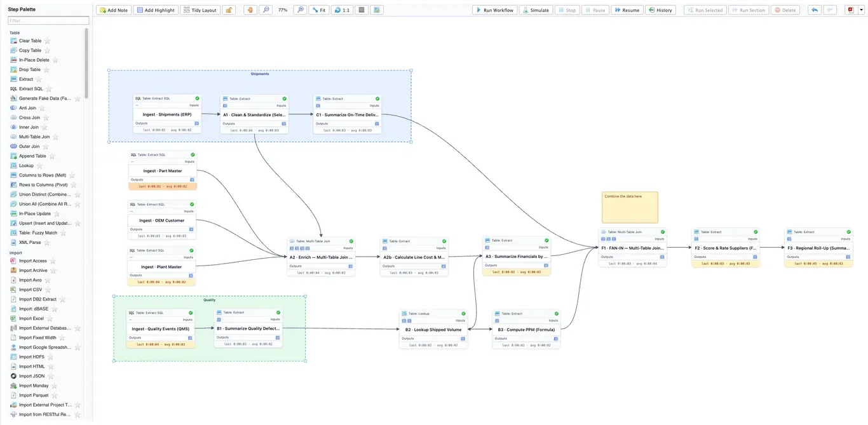Favorite the Clear Table step star
868x425 pixels.
(47, 41)
